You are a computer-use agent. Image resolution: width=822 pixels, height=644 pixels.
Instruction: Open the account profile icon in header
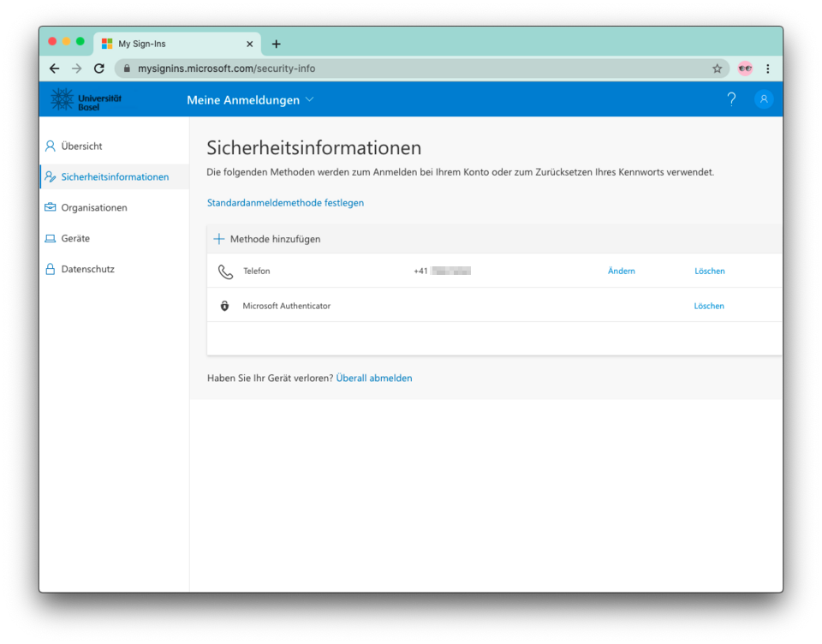click(763, 99)
